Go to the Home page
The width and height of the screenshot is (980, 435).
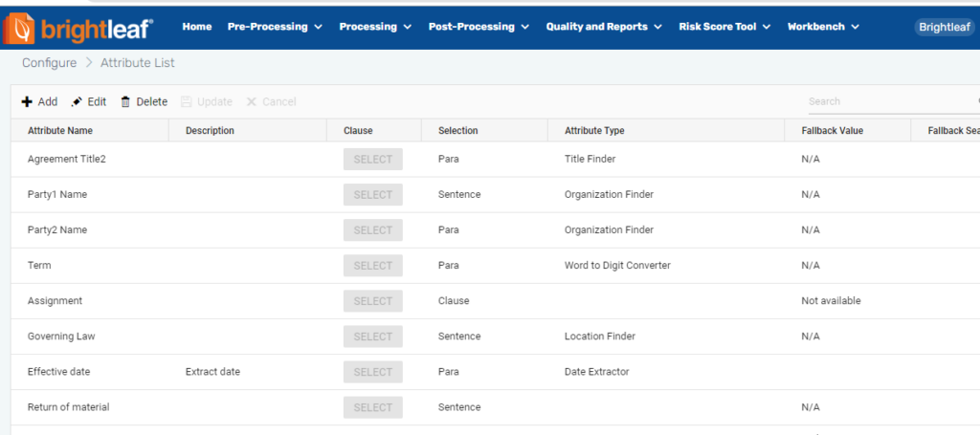pyautogui.click(x=196, y=27)
